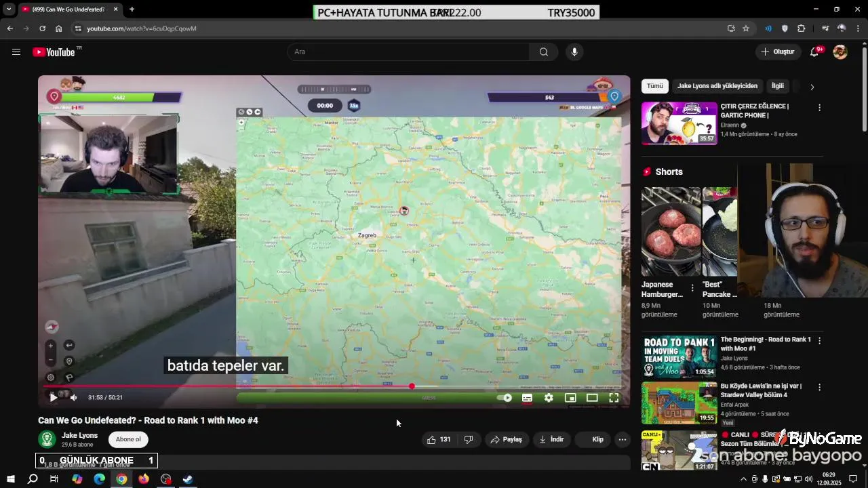Open Microsoft Edge from the taskbar

[x=99, y=479]
